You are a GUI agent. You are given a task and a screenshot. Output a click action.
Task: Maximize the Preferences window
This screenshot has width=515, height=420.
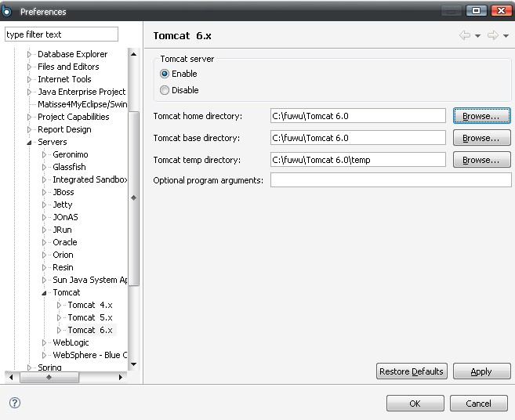(477, 11)
